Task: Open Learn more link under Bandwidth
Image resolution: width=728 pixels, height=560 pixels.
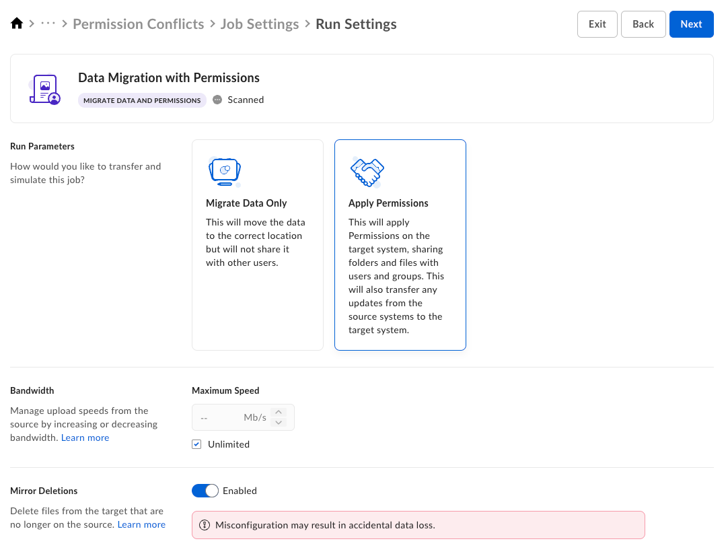Action: coord(85,438)
